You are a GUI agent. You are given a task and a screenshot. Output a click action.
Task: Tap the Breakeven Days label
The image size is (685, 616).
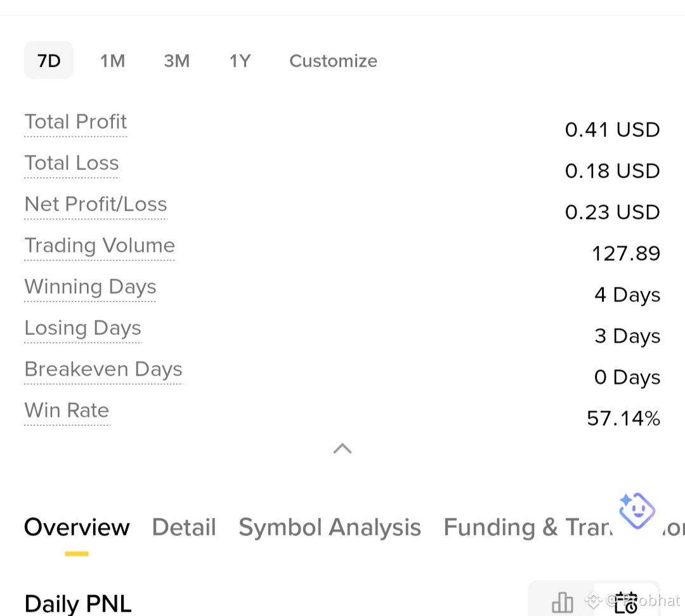pyautogui.click(x=103, y=370)
